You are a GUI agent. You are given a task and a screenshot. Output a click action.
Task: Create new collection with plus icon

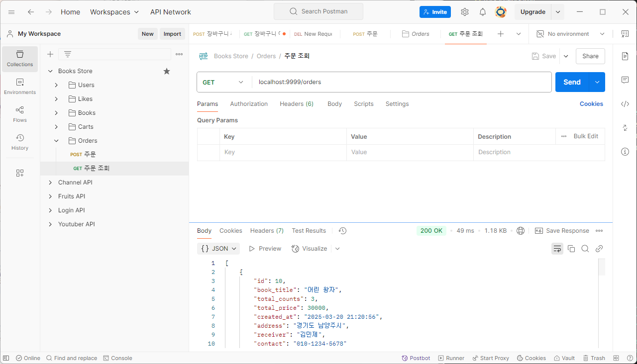[x=50, y=54]
